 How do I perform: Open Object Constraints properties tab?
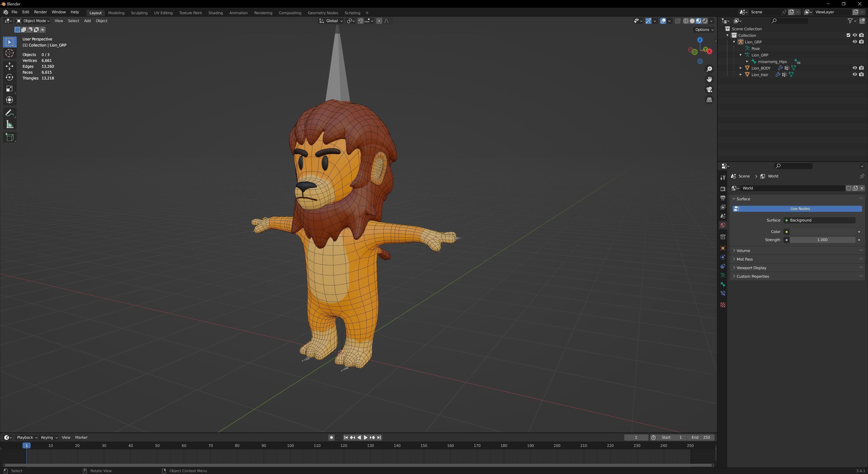722,266
